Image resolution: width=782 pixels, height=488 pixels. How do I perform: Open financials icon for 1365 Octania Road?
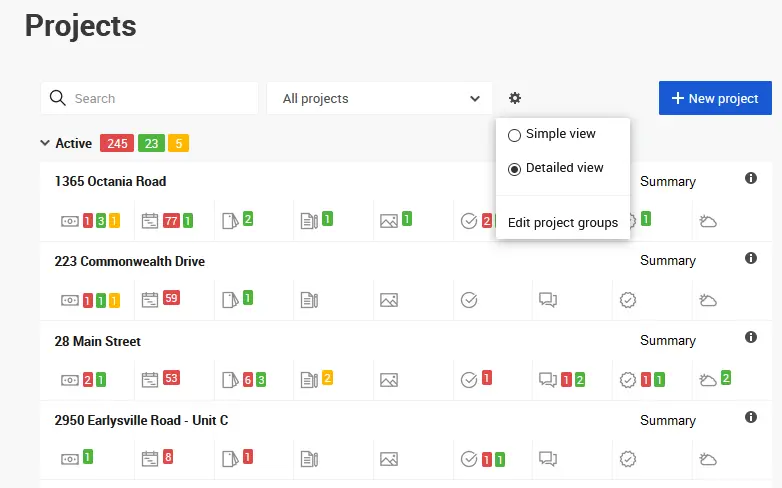70,220
